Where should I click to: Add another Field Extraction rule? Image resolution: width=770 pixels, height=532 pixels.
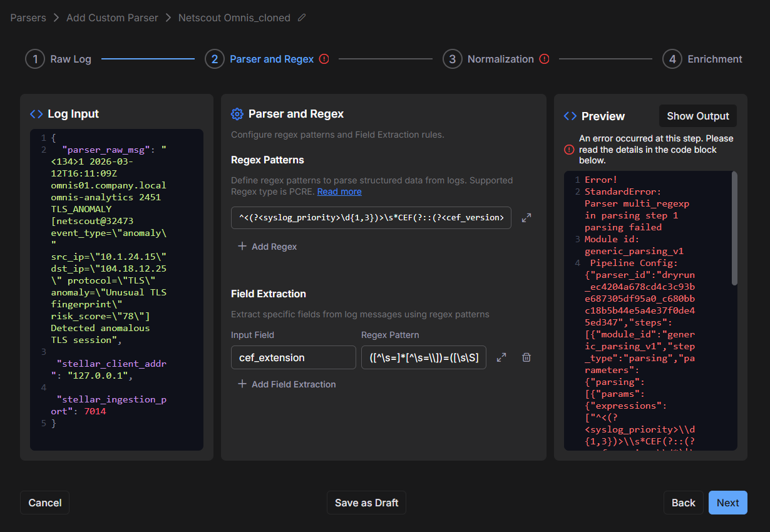[x=287, y=384]
